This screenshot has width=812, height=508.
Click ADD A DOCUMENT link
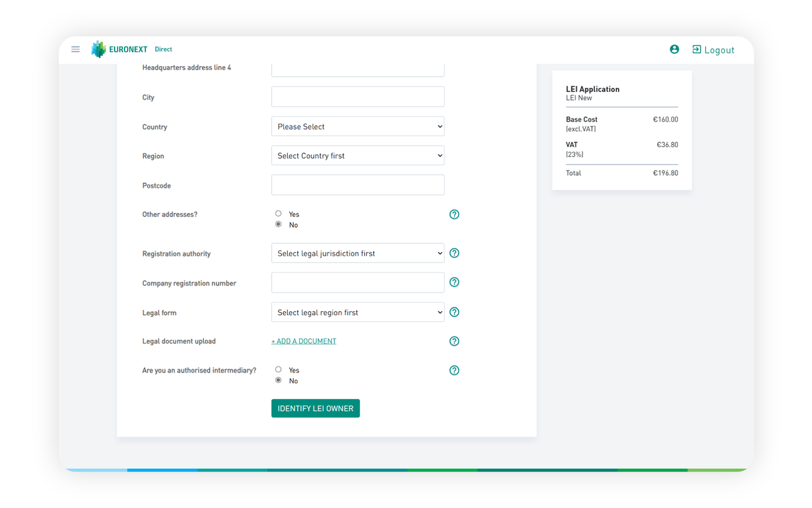(303, 341)
